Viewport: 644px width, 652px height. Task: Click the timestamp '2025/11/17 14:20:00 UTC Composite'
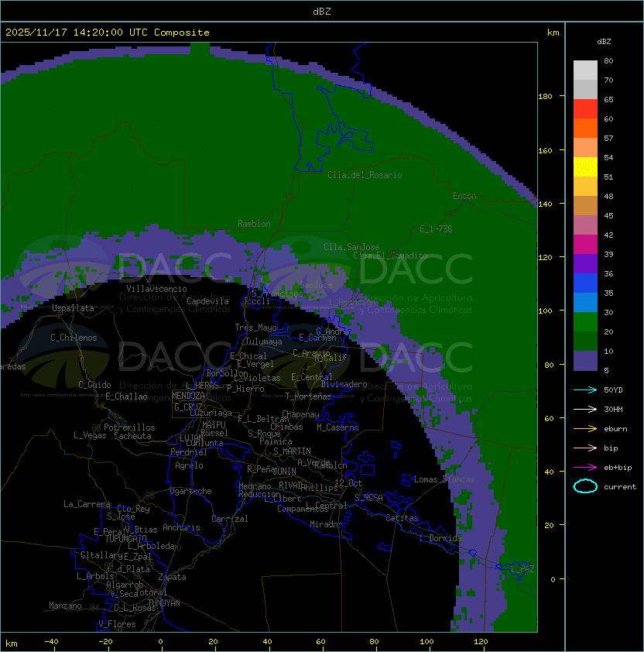(108, 33)
